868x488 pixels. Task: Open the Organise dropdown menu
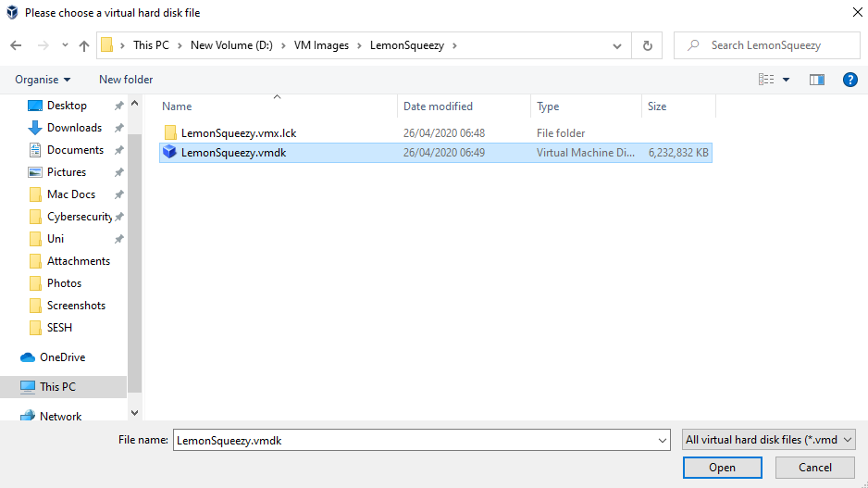43,80
